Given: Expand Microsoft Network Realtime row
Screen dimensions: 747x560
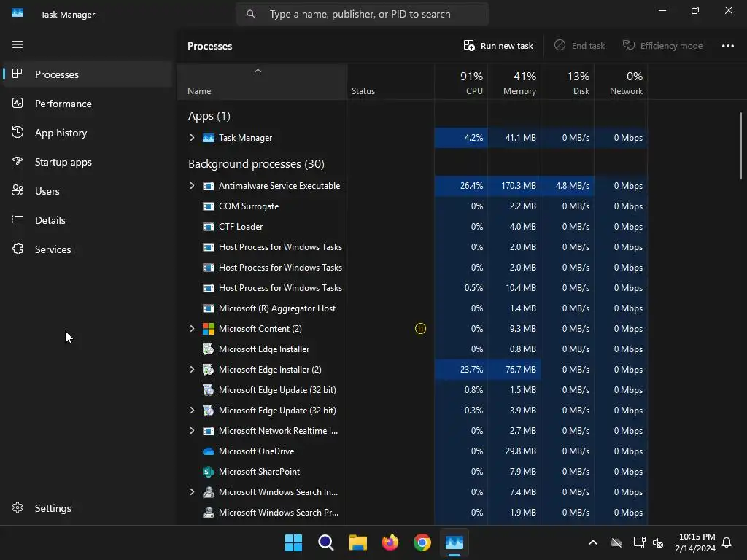Looking at the screenshot, I should point(192,430).
